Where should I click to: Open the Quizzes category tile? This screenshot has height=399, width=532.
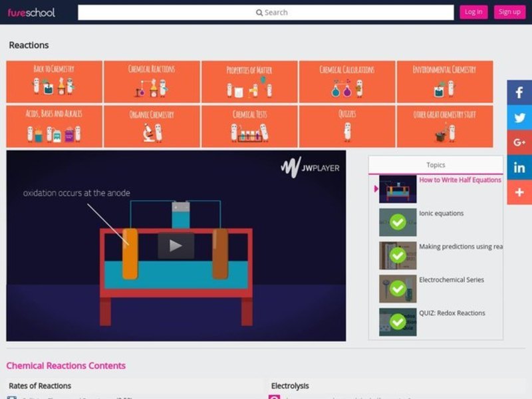coord(347,126)
